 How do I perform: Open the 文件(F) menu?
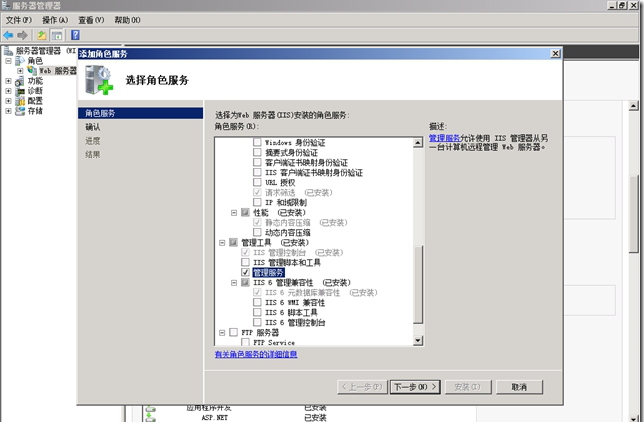coord(18,20)
